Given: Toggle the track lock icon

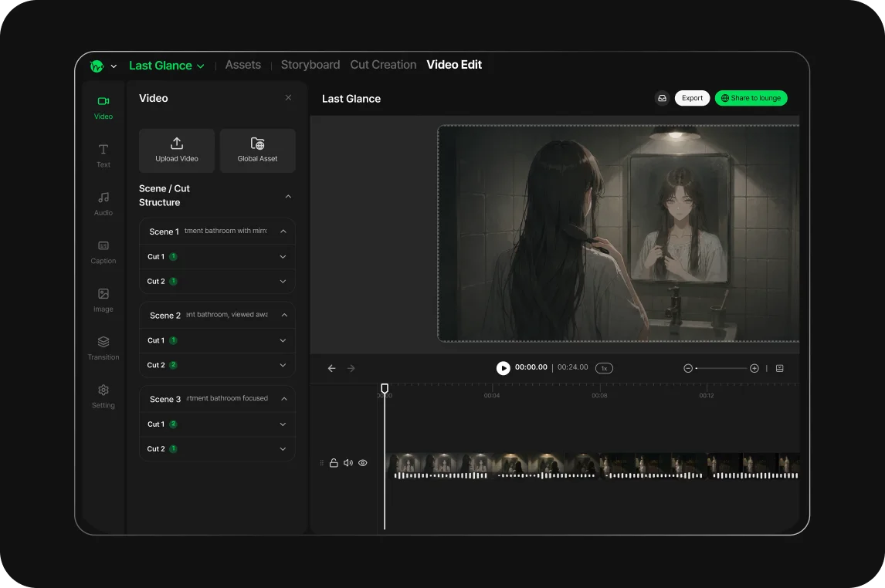Looking at the screenshot, I should 334,463.
